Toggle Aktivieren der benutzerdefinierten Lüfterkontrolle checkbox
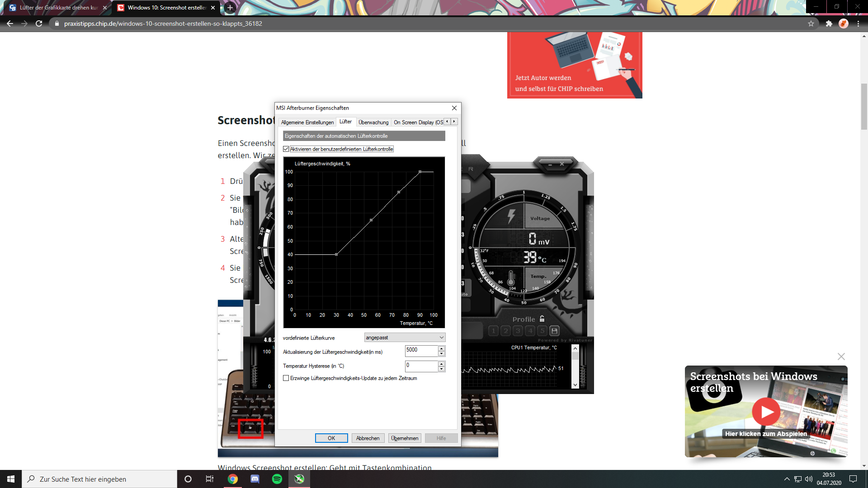The height and width of the screenshot is (488, 868). pyautogui.click(x=286, y=149)
